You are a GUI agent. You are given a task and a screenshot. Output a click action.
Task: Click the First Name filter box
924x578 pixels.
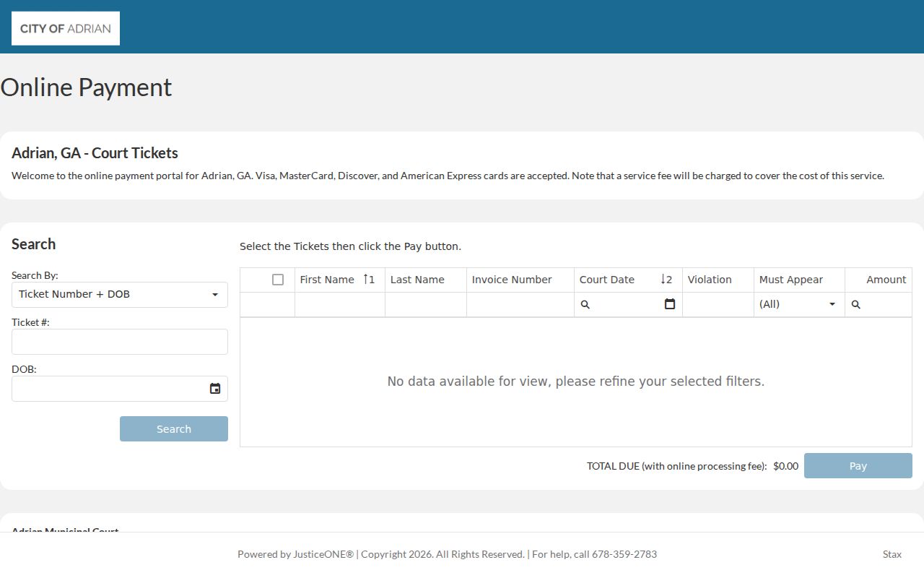point(340,304)
